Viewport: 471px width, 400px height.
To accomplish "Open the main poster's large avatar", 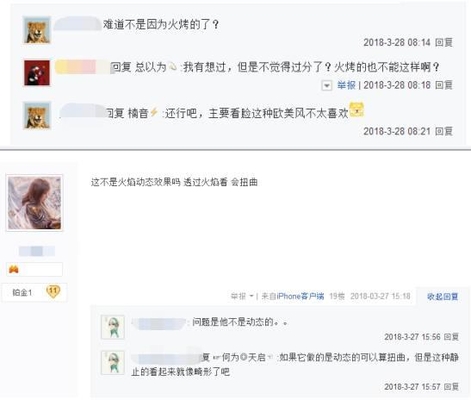I will tap(34, 203).
